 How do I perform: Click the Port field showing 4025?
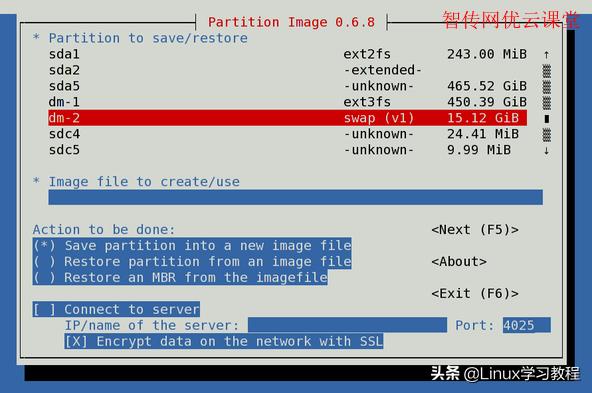click(527, 325)
